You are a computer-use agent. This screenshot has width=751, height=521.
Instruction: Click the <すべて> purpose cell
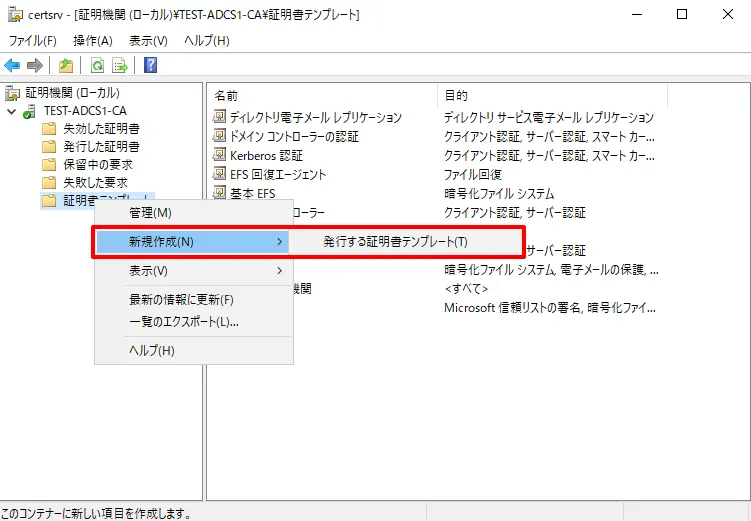tap(466, 288)
